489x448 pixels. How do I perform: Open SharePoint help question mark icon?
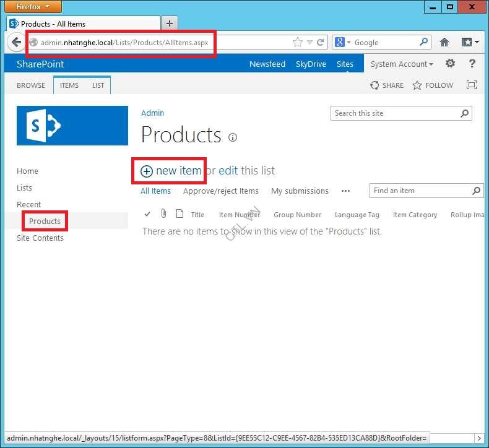472,64
